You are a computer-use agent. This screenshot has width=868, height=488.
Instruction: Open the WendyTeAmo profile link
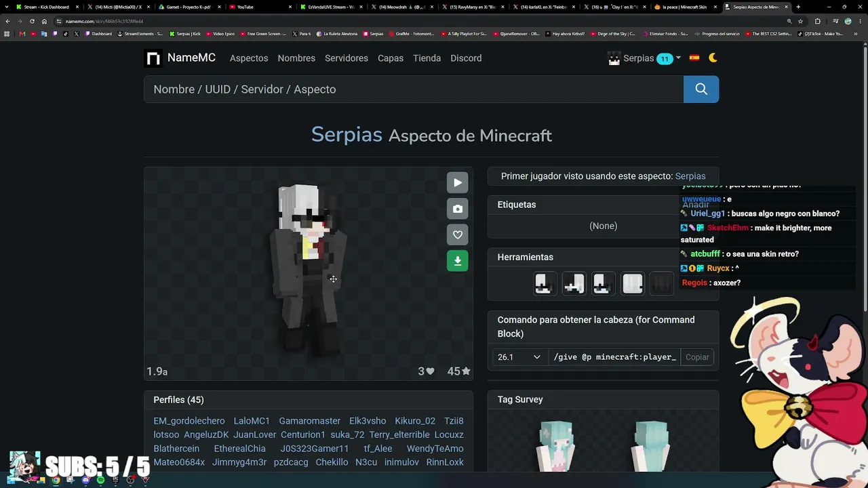[435, 449]
